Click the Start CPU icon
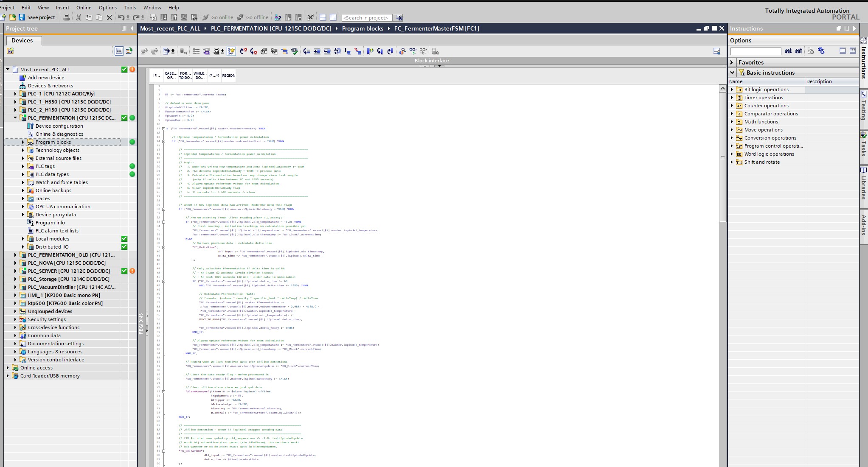Image resolution: width=868 pixels, height=467 pixels. (x=288, y=17)
